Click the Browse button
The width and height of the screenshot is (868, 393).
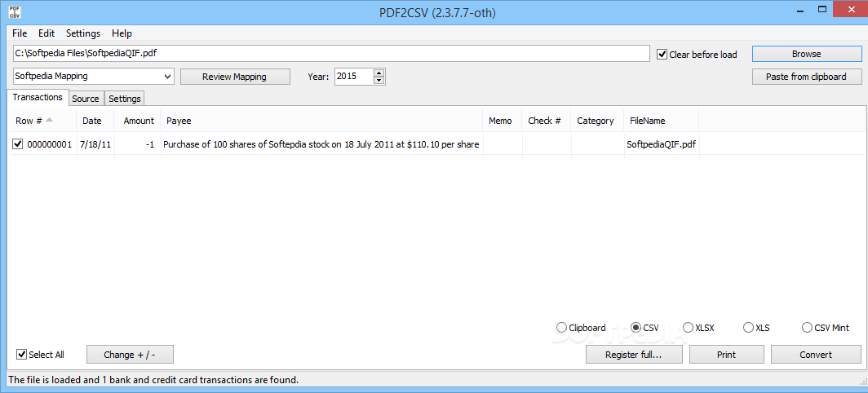[807, 54]
